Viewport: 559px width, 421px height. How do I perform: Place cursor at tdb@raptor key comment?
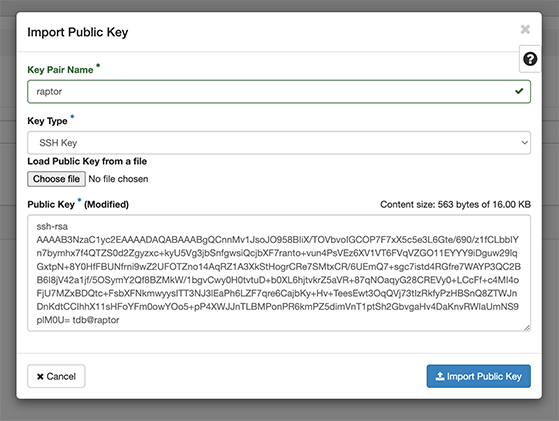click(x=96, y=320)
